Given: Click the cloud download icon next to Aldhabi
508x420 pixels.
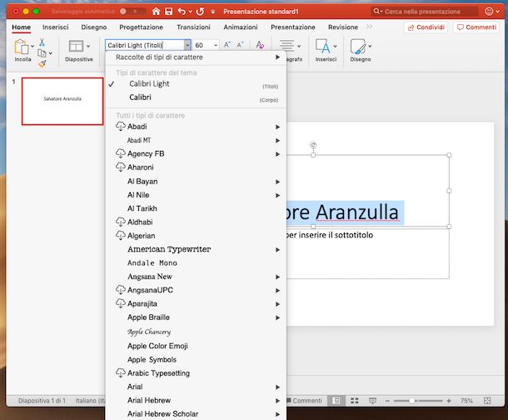Looking at the screenshot, I should coord(121,222).
